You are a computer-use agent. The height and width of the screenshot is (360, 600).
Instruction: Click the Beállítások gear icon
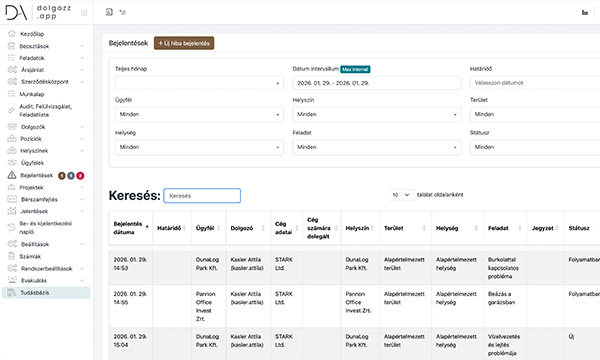click(12, 244)
